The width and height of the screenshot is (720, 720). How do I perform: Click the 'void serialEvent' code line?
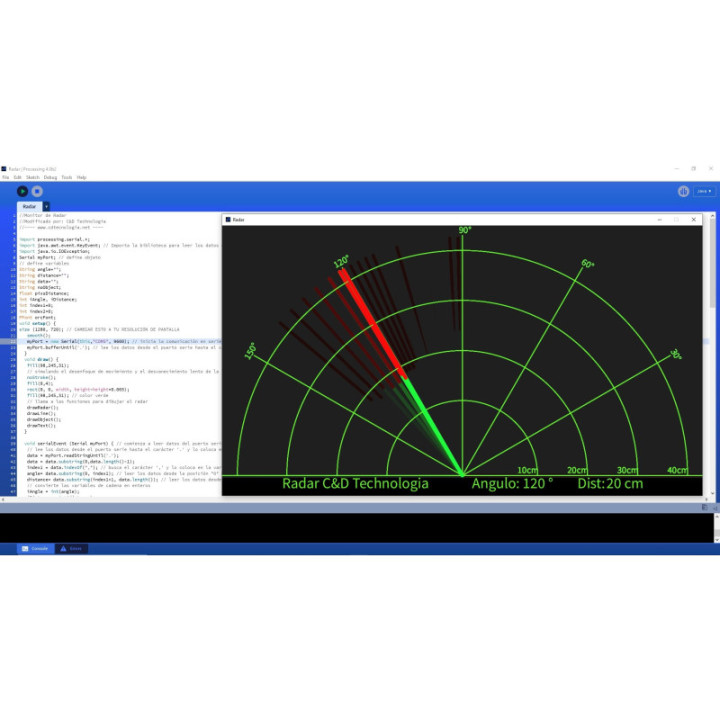(123, 444)
